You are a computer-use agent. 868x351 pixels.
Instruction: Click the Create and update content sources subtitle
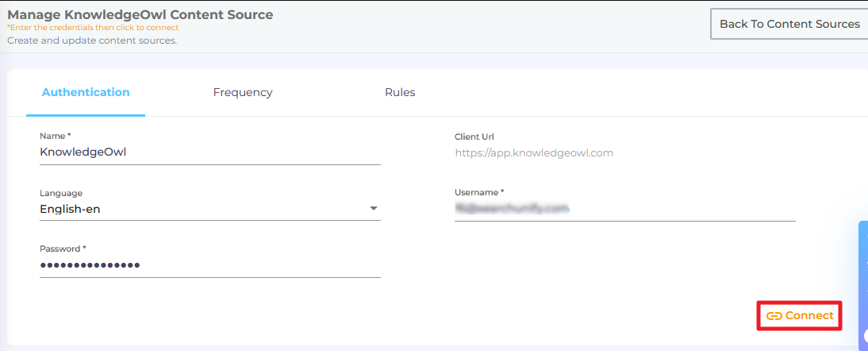click(x=92, y=40)
